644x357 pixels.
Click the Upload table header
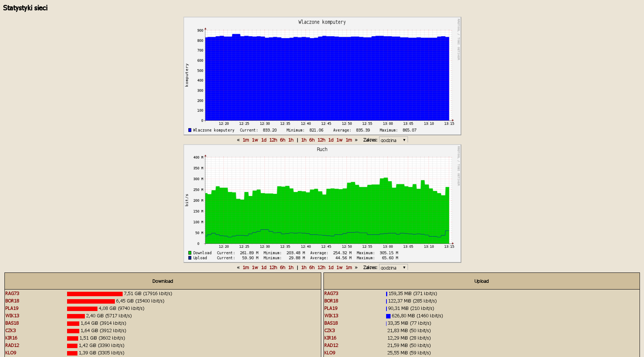click(481, 281)
